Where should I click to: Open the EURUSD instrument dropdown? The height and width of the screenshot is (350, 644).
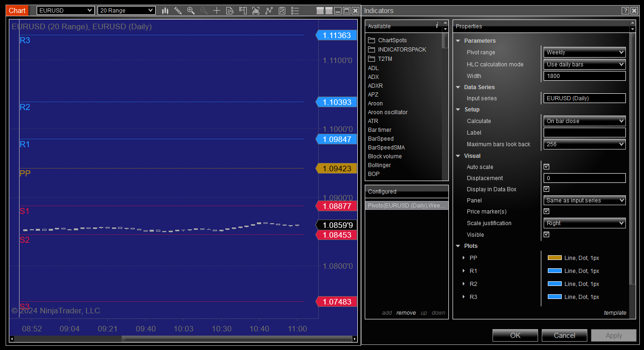point(66,10)
